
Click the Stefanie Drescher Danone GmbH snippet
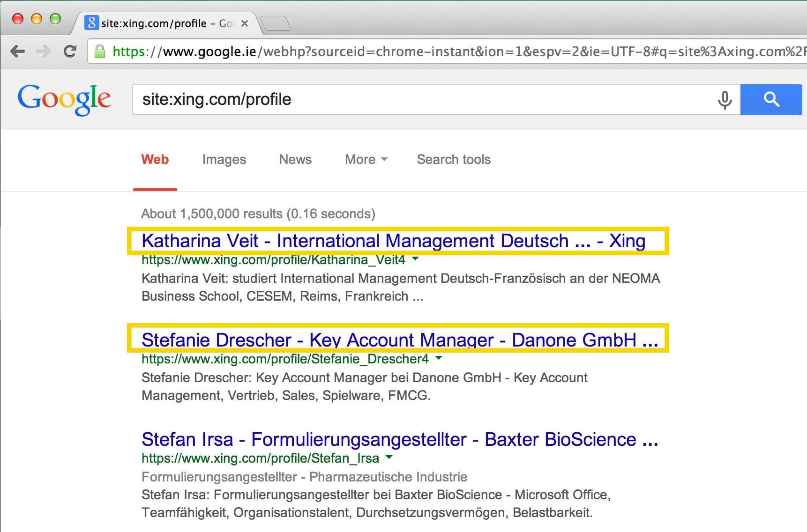(x=365, y=386)
